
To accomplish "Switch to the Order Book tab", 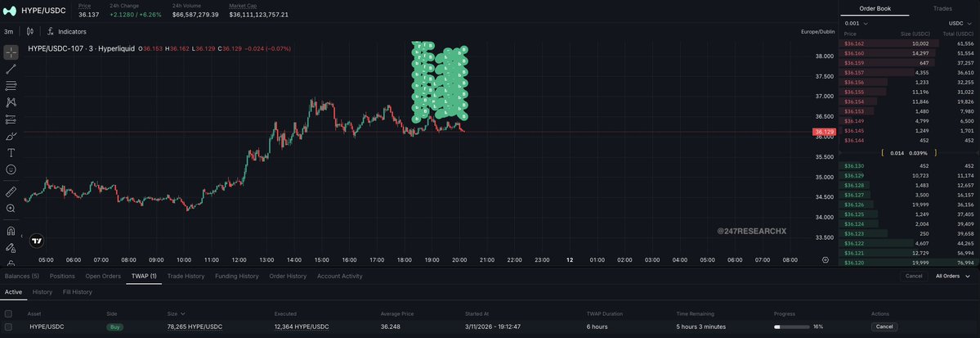I will pos(874,9).
